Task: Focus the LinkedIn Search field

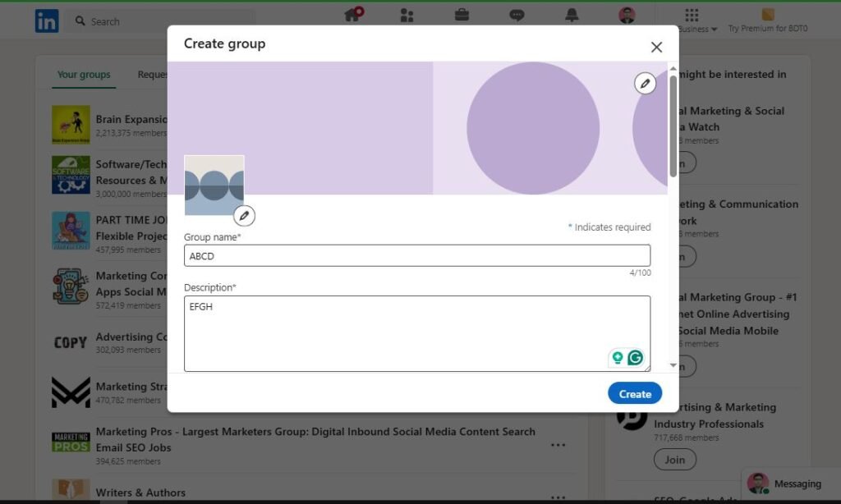Action: [x=160, y=21]
